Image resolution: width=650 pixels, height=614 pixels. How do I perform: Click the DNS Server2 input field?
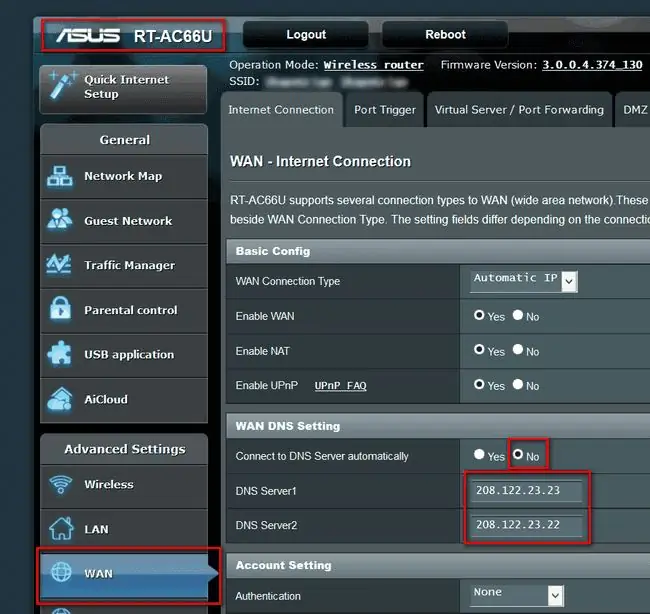526,525
